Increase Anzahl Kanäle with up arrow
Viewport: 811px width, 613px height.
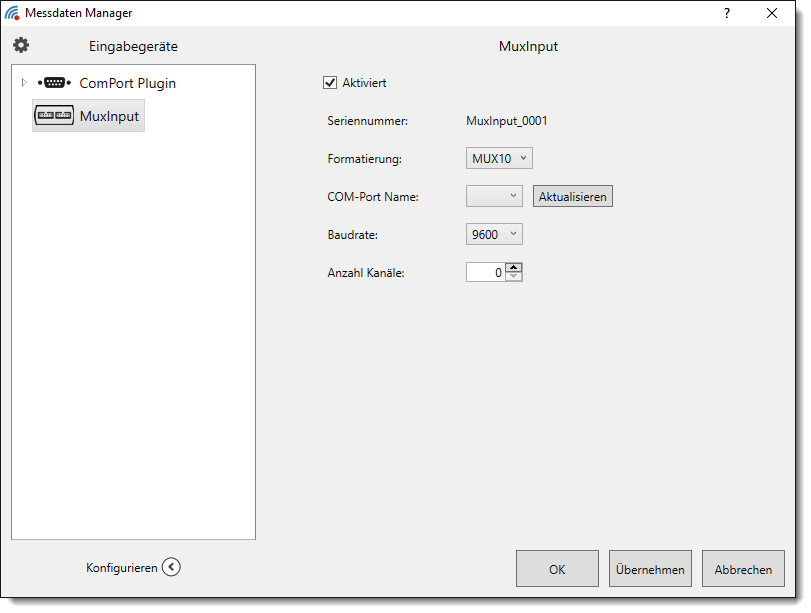coord(513,267)
